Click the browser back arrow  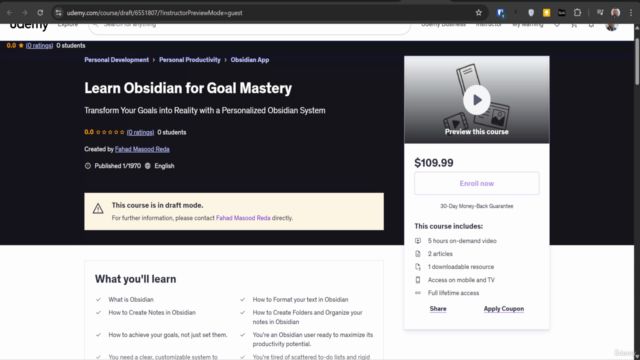[x=9, y=13]
